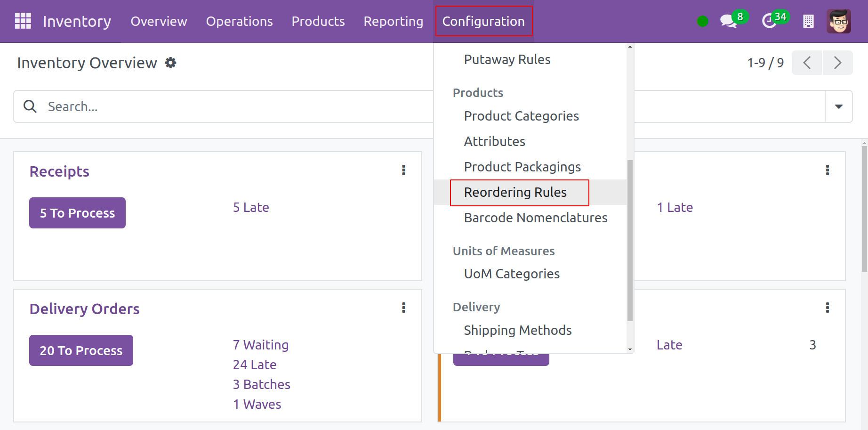The width and height of the screenshot is (868, 430).
Task: Open the activities clock icon
Action: [x=769, y=21]
